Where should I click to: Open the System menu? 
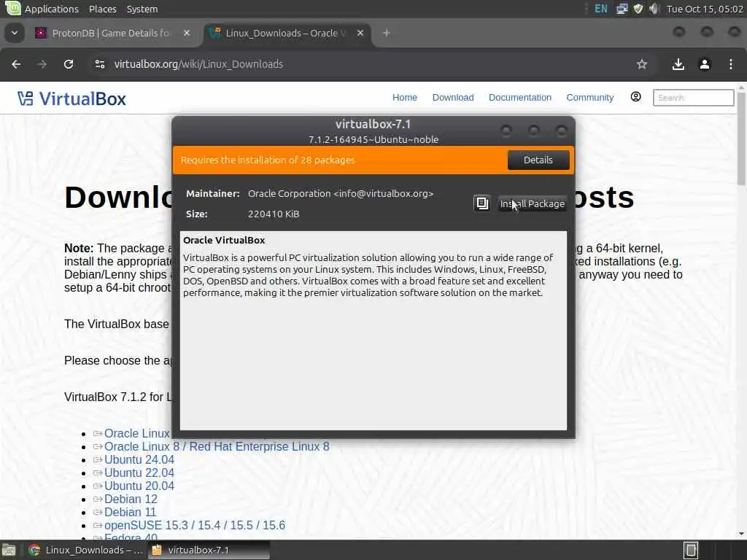coord(142,9)
